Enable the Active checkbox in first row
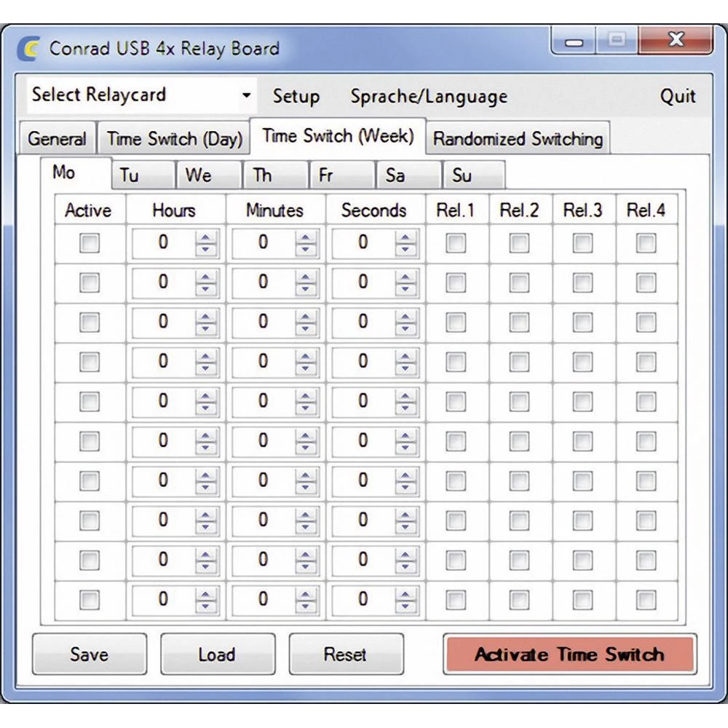The image size is (728, 728). click(89, 243)
